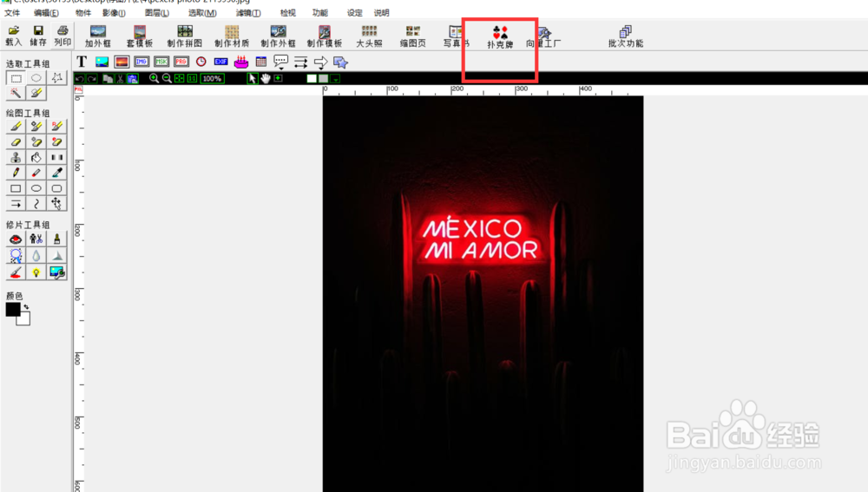Click the 100% zoom level field
Screen dimensions: 868x492
point(212,79)
